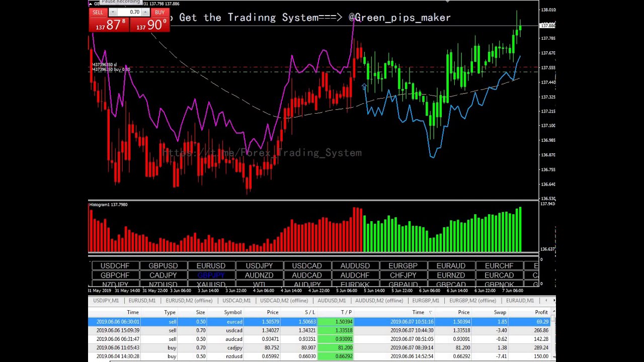Click the 81.200 green T/P cell
This screenshot has height=362, width=644.
point(336,347)
